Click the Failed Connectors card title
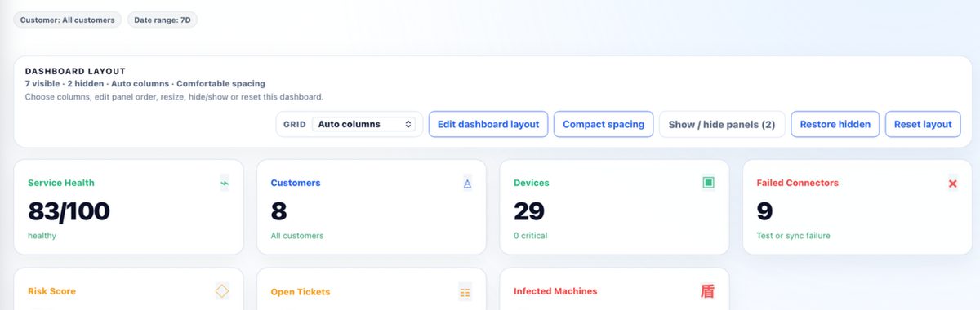980x310 pixels. coord(798,184)
